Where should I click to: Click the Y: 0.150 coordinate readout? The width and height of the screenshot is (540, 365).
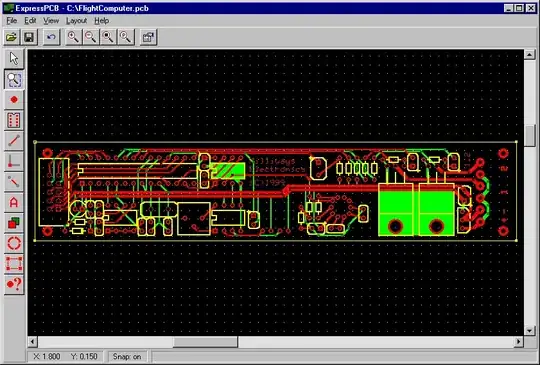point(84,357)
